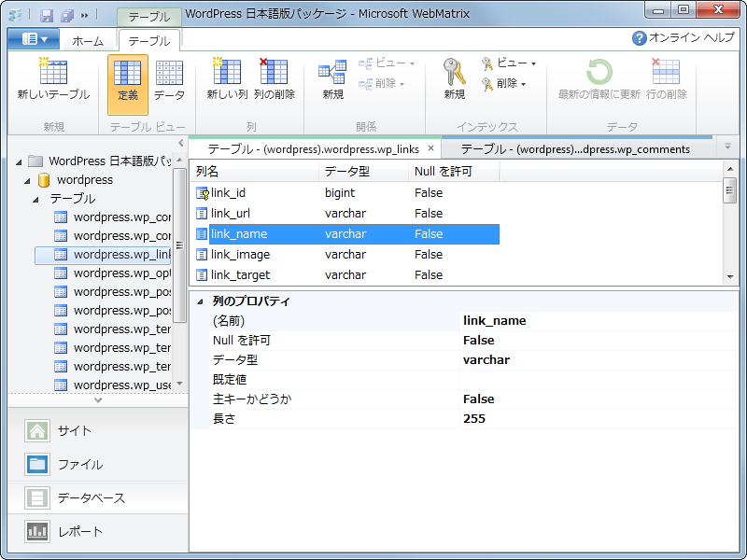Collapse the wordpress database node
This screenshot has height=560, width=747.
click(28, 180)
